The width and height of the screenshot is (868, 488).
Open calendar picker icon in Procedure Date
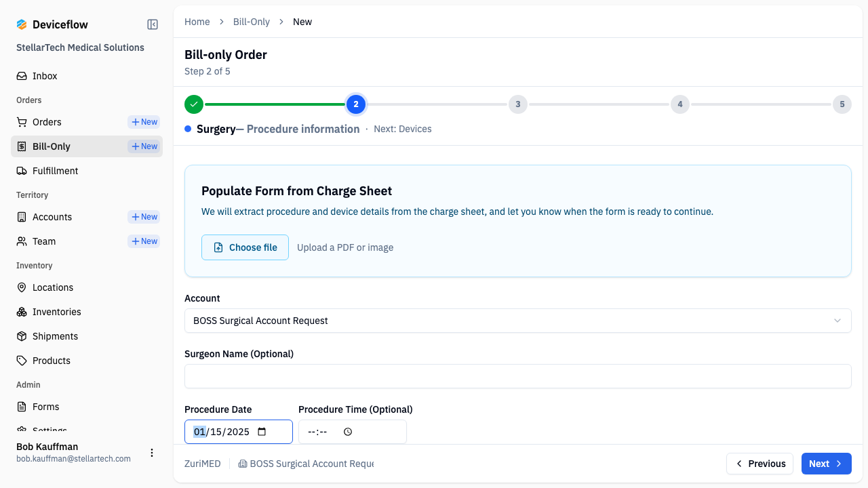coord(262,432)
